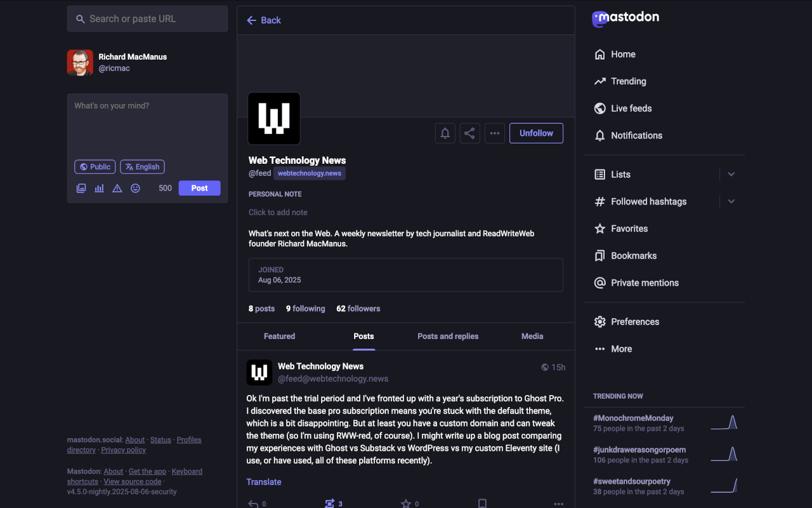Click the post author's small avatar
Image resolution: width=812 pixels, height=508 pixels.
tap(259, 373)
